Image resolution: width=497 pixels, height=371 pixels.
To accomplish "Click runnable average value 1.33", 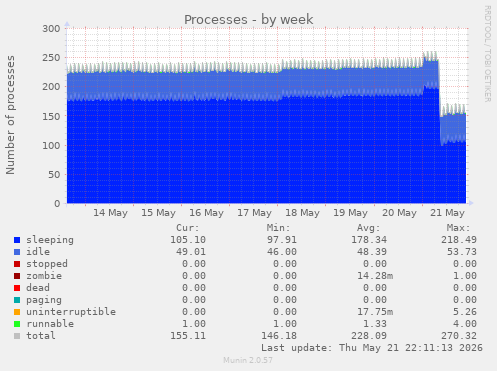I will coord(375,324).
